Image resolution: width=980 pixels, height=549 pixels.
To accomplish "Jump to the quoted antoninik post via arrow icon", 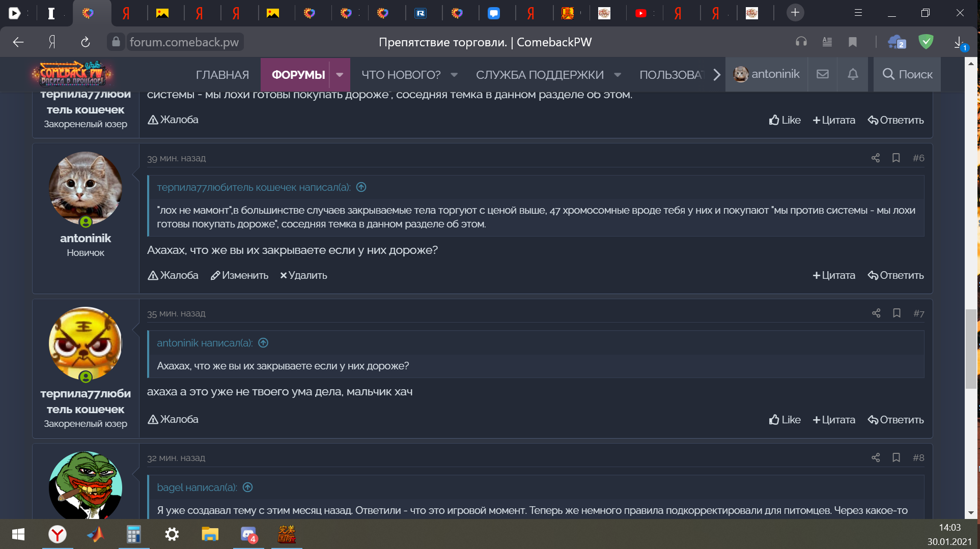I will (x=263, y=342).
